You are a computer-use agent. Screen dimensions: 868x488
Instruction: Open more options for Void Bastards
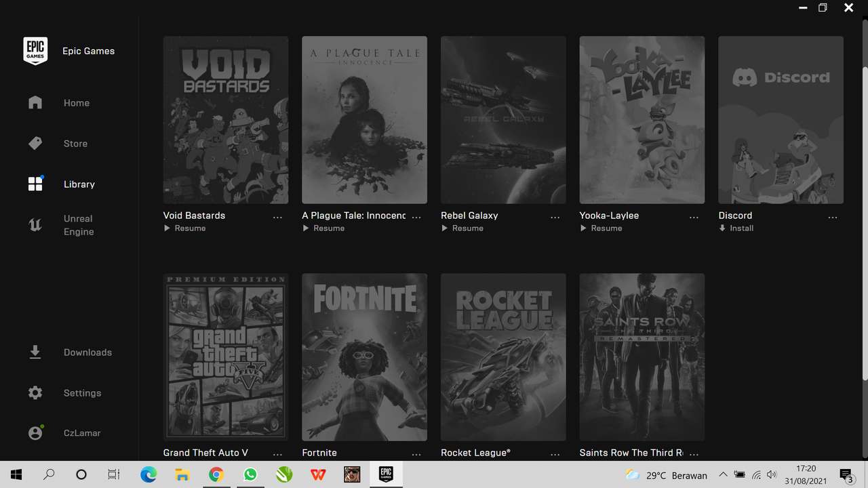click(x=277, y=217)
